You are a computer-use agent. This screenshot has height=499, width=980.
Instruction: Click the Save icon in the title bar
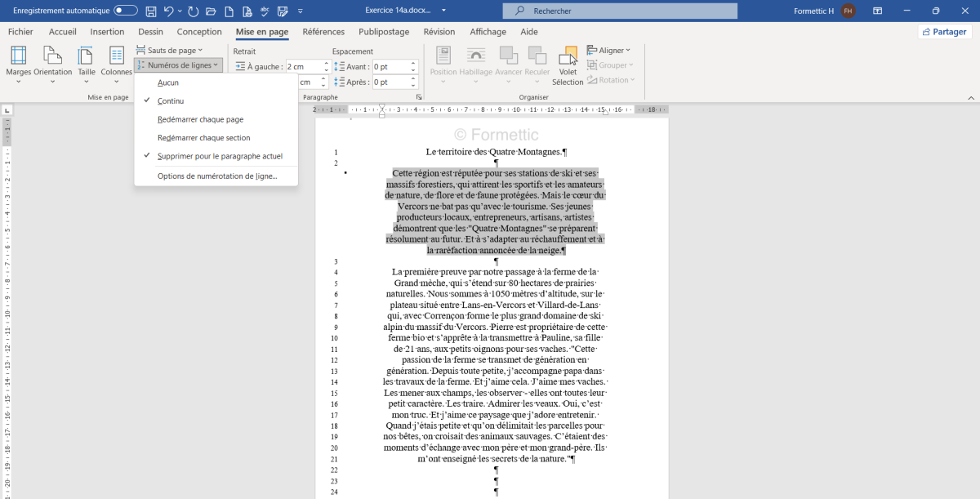(151, 11)
